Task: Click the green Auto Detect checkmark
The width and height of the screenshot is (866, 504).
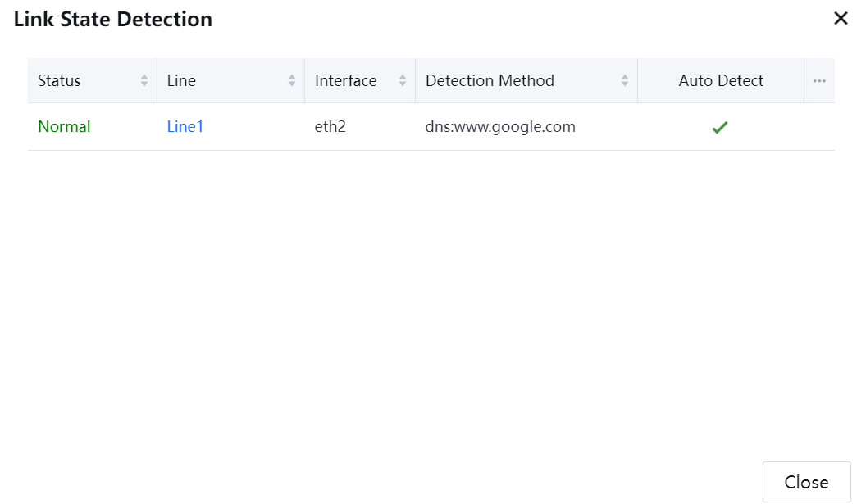Action: [x=720, y=128]
